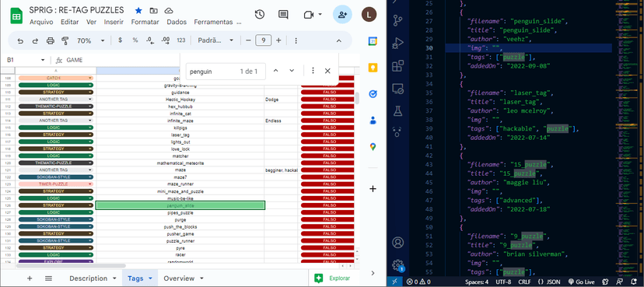Open the Formatar menu
The image size is (644, 287).
click(145, 23)
